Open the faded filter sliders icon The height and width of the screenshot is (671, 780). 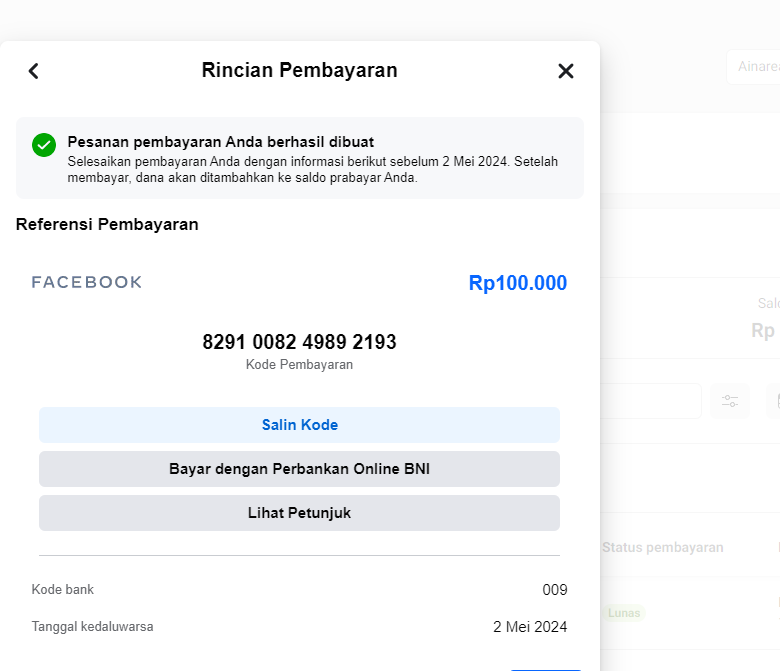pos(730,401)
